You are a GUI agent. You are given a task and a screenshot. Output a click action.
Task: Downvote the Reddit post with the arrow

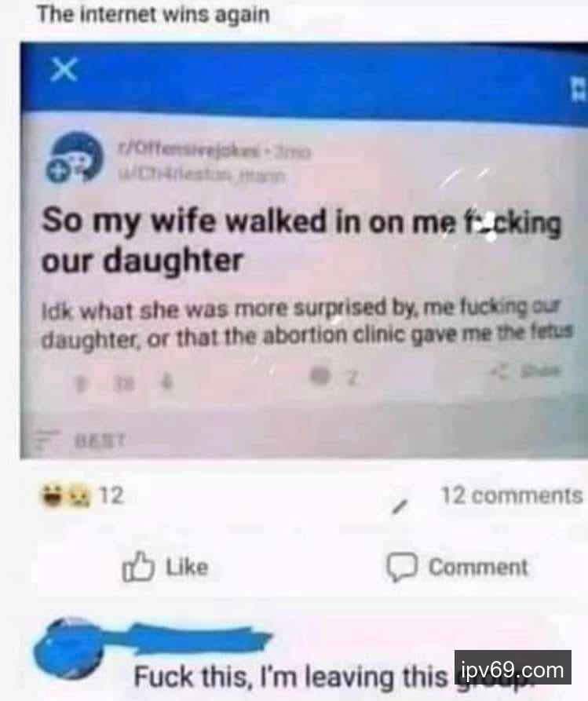(166, 384)
